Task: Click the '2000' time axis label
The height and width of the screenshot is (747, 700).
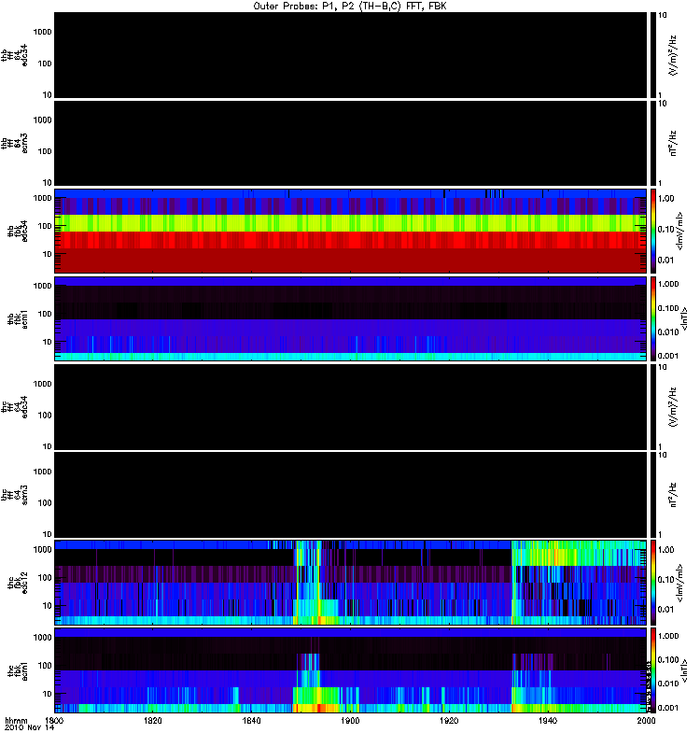Action: [646, 720]
